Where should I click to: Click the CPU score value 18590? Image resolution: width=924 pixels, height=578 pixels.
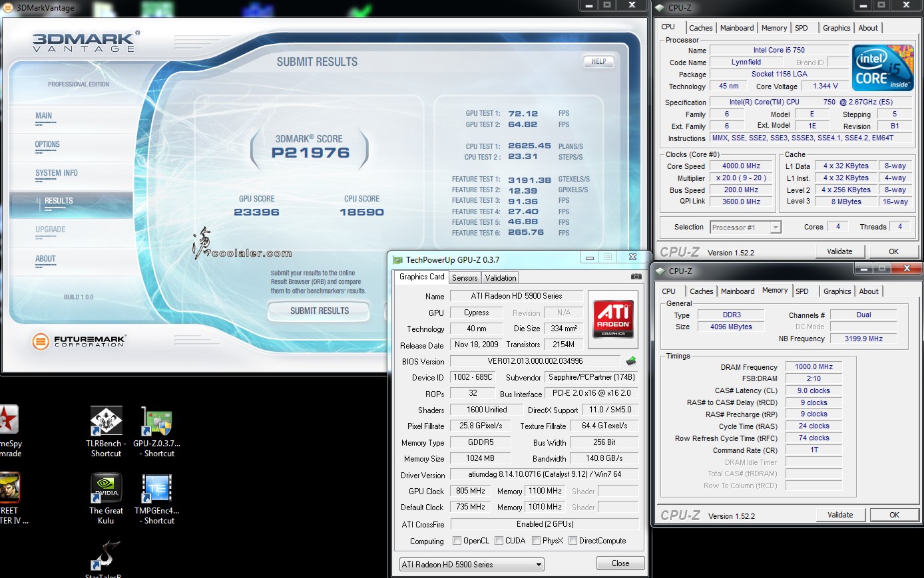pos(361,212)
